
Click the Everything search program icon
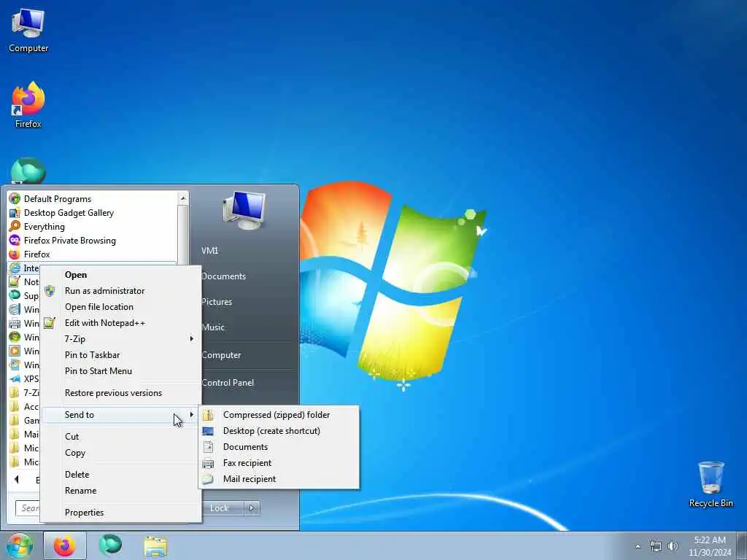(x=15, y=226)
